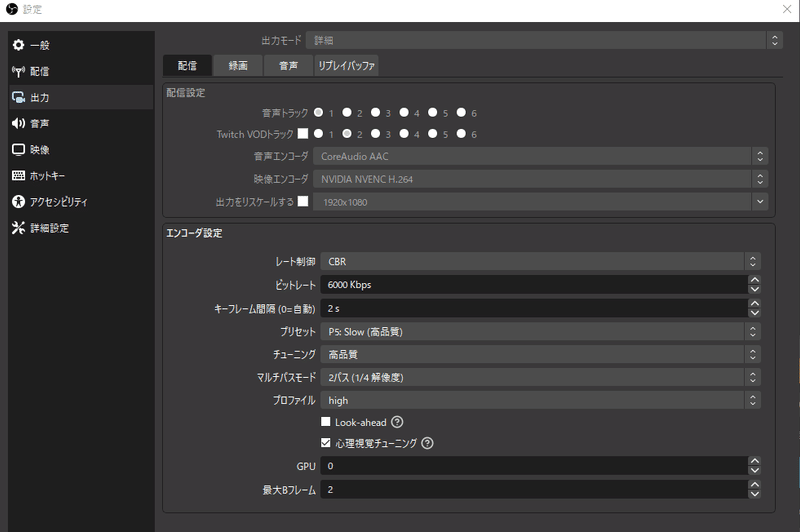Image resolution: width=800 pixels, height=532 pixels.
Task: Open the チューニング 高品質 dropdown
Action: 540,354
